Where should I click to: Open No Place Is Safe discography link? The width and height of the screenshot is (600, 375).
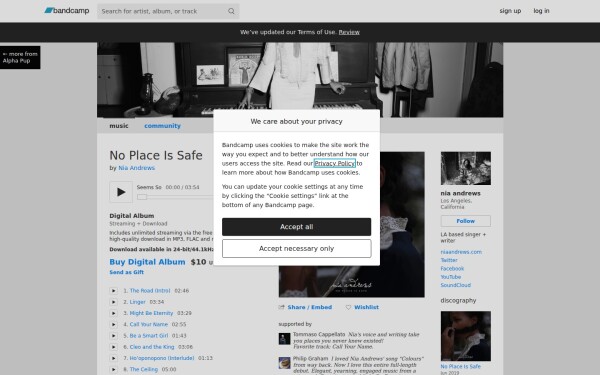click(x=460, y=367)
